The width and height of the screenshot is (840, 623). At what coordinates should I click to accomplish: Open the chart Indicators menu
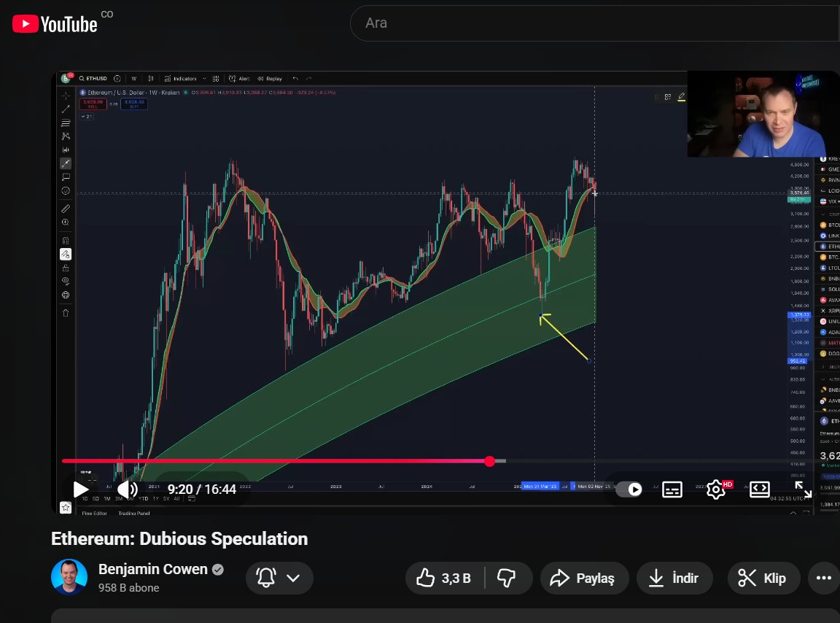pos(181,78)
